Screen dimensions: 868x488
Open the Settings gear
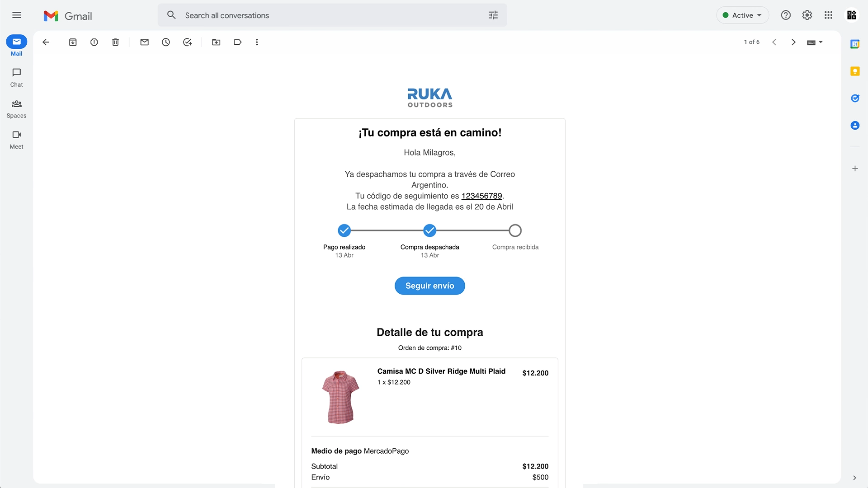point(807,15)
